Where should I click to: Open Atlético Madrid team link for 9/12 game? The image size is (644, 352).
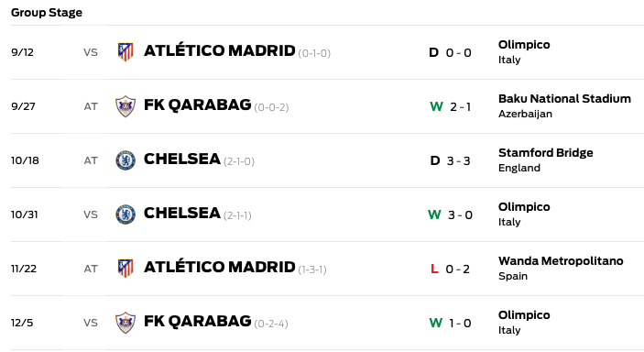(x=219, y=51)
